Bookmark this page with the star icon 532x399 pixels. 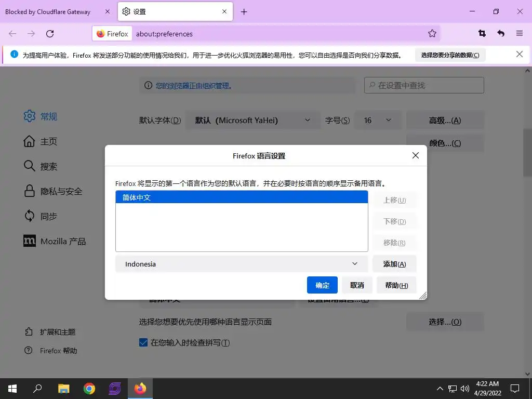point(432,34)
